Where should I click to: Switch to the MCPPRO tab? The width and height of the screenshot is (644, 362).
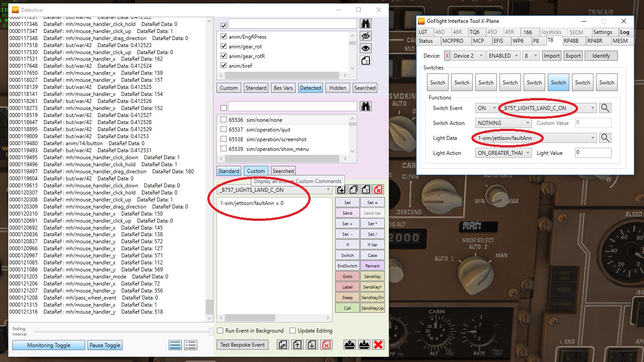point(452,41)
